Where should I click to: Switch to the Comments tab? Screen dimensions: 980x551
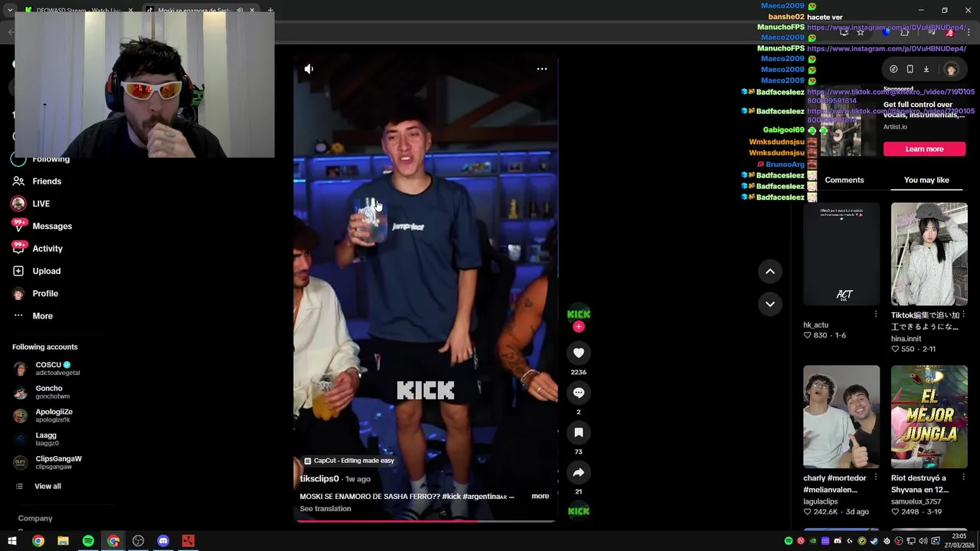(844, 180)
